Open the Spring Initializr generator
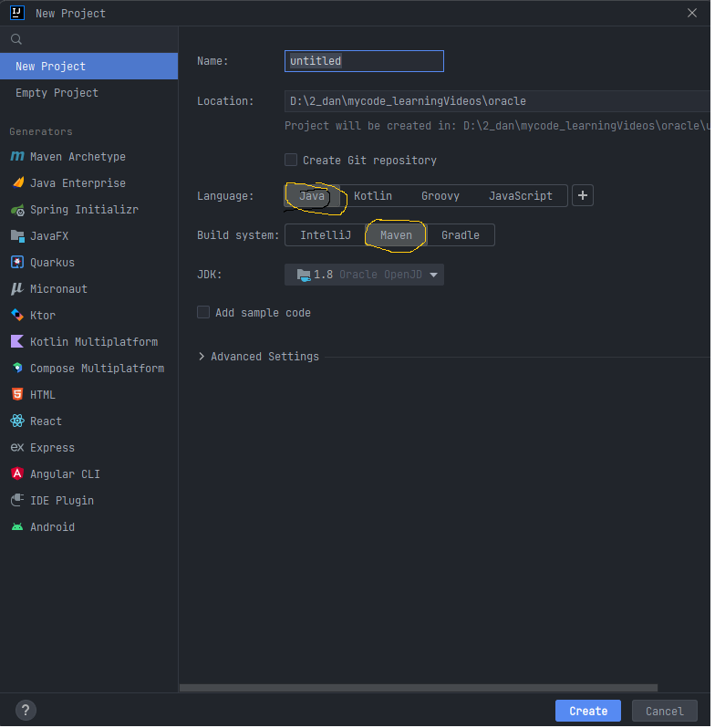Screen dimensions: 715x728 point(89,210)
